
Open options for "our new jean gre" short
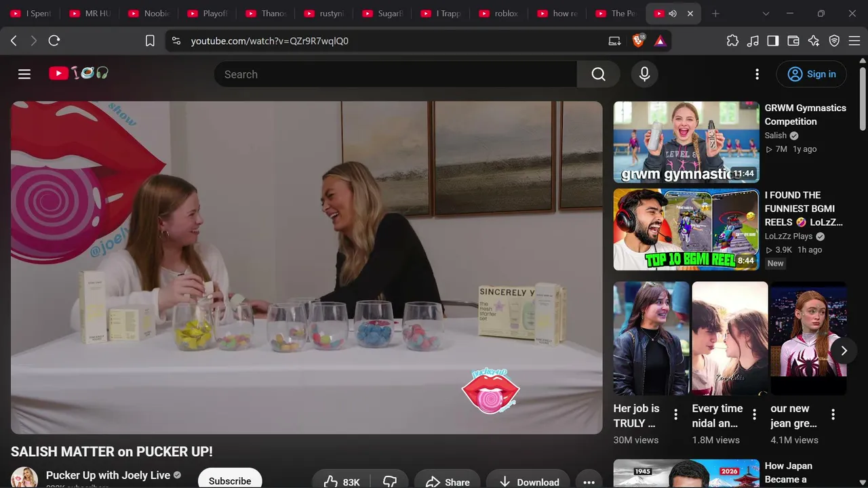(833, 415)
